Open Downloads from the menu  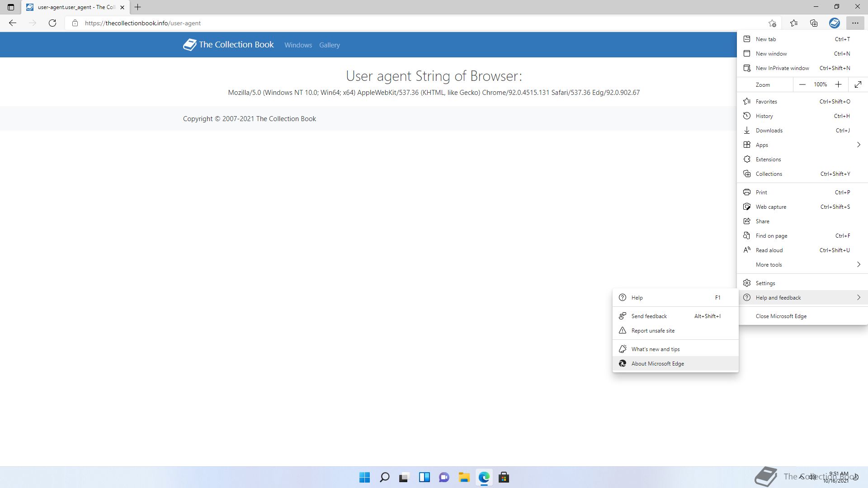pyautogui.click(x=802, y=131)
